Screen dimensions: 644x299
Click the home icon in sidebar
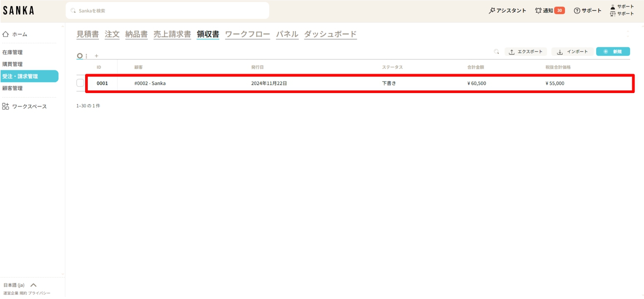click(6, 34)
